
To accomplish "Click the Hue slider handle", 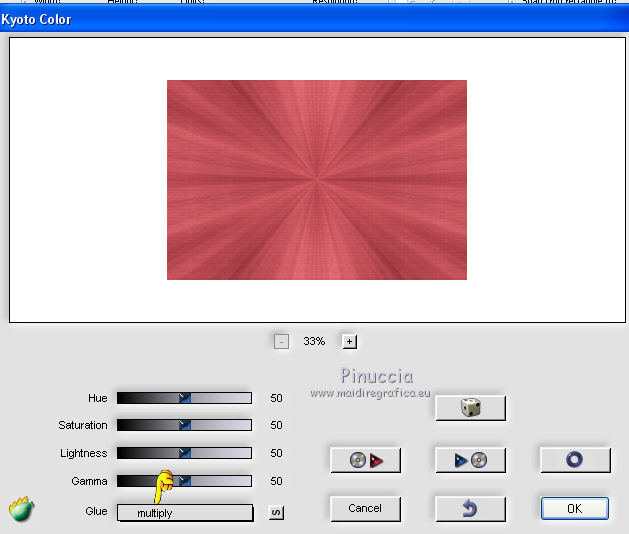I will coord(185,398).
